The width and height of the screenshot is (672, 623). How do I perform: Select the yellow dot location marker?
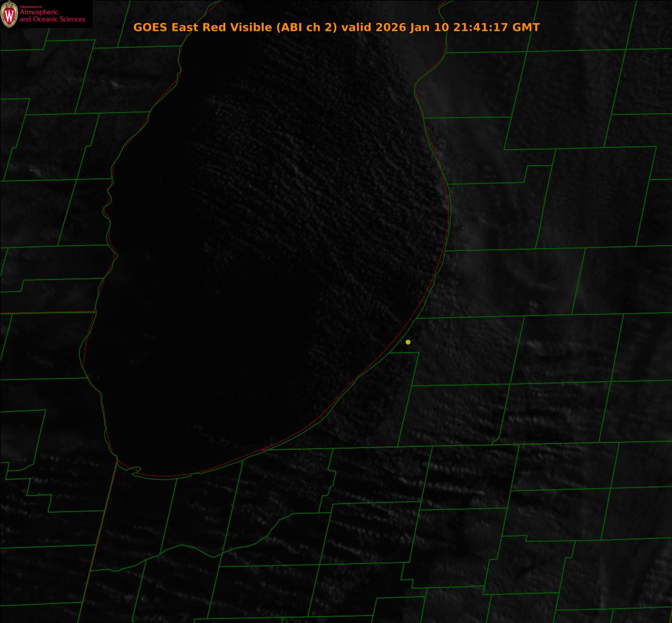pos(408,342)
